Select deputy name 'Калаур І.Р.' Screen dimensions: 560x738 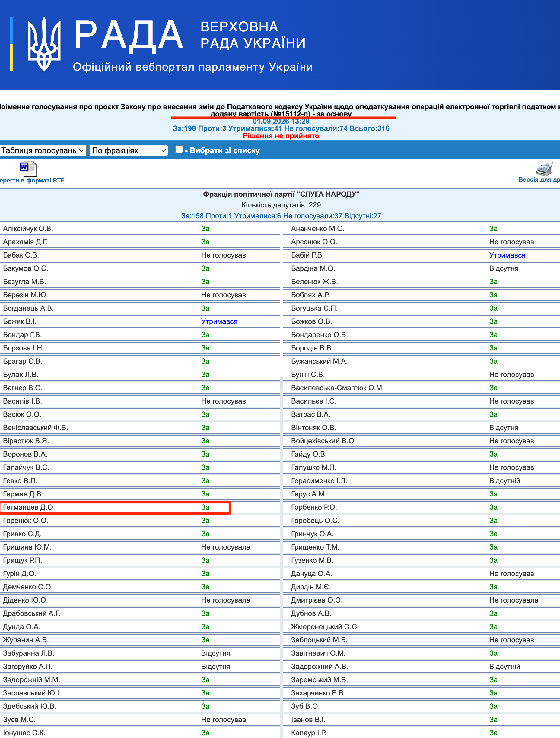308,733
